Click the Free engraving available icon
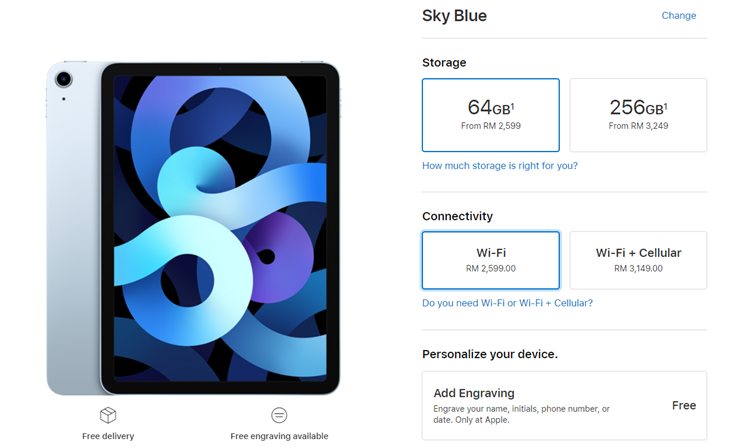The height and width of the screenshot is (447, 750). pos(279,415)
